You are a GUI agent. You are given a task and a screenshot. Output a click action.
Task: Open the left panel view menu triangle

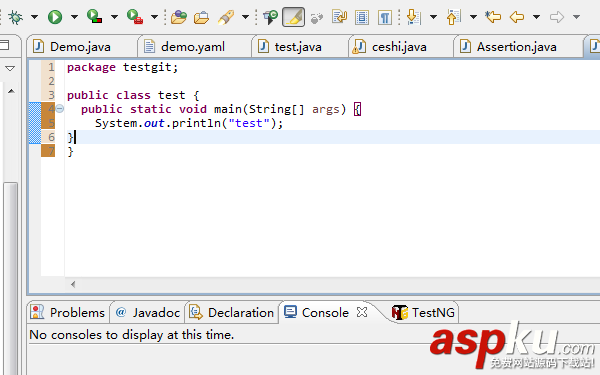[10, 68]
